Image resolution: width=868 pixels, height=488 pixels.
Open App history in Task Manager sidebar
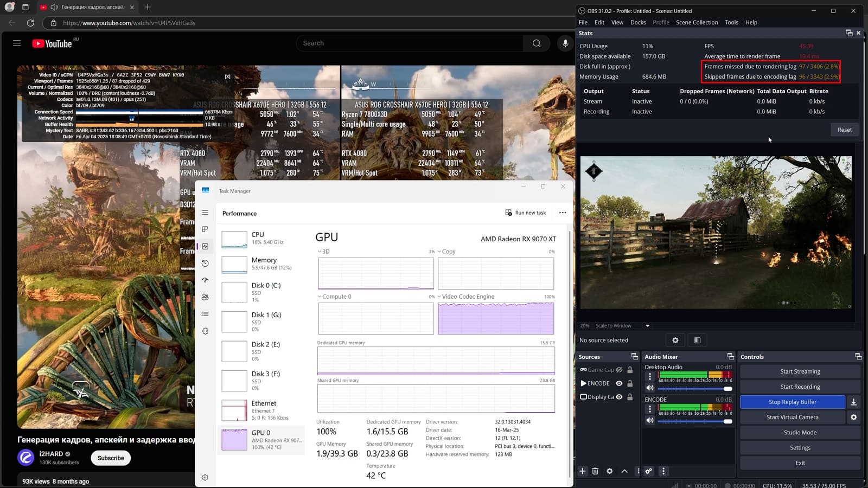click(x=205, y=263)
